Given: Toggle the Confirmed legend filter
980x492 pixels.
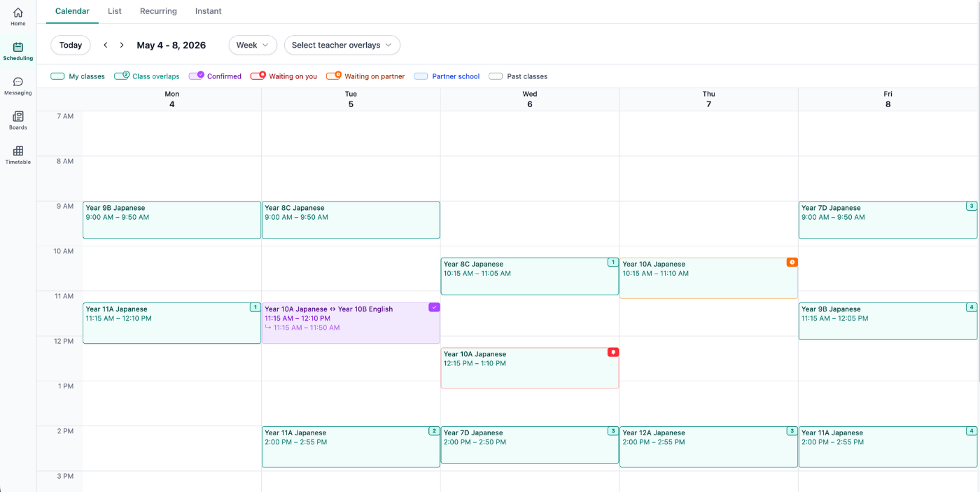Looking at the screenshot, I should pyautogui.click(x=215, y=76).
